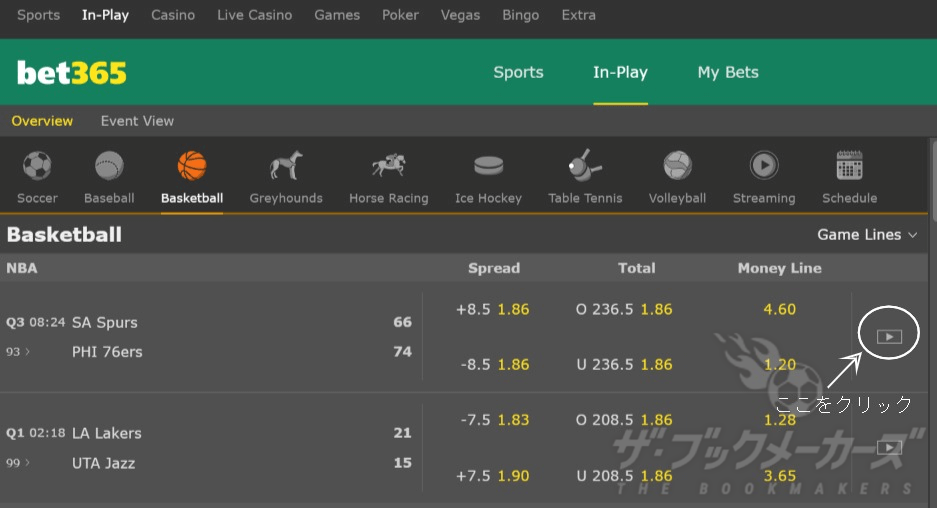The height and width of the screenshot is (508, 937).
Task: Open the Live Casino top menu link
Action: (255, 15)
